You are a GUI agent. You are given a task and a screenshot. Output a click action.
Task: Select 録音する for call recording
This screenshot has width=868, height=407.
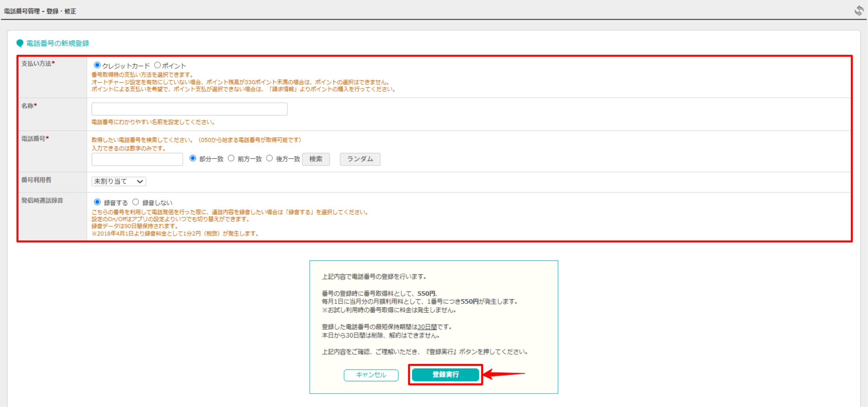click(x=97, y=202)
